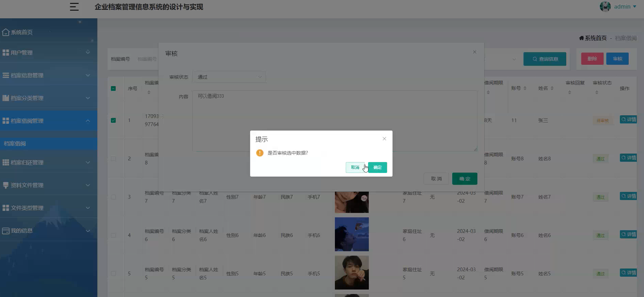Click the 内容 text area
644x297 pixels.
[x=335, y=121]
